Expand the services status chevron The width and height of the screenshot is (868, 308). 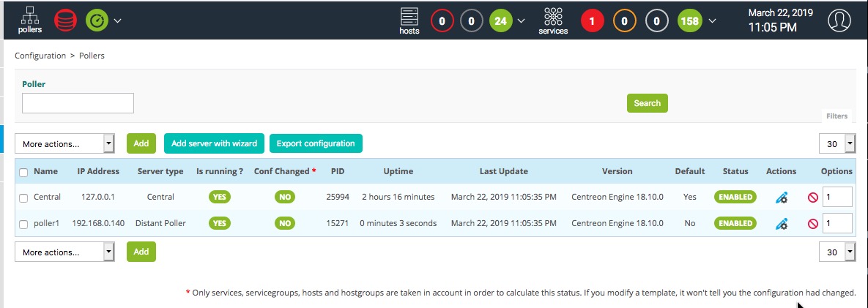tap(713, 21)
